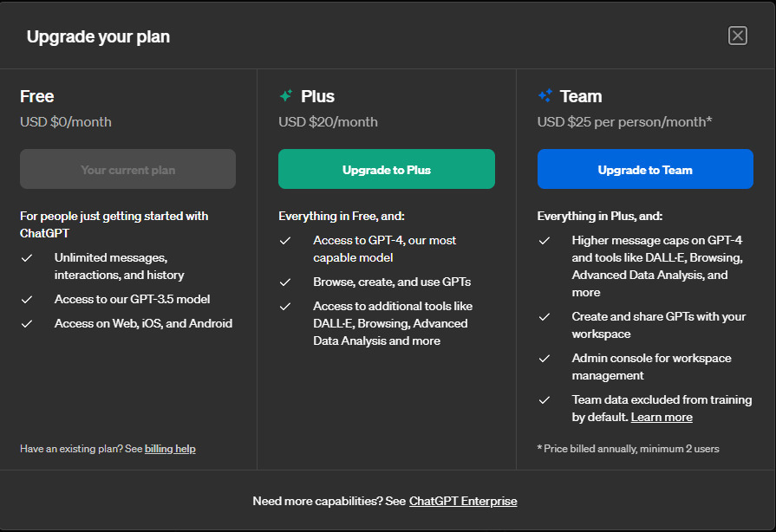The width and height of the screenshot is (776, 532).
Task: Click the USD $0/month price
Action: [x=66, y=122]
